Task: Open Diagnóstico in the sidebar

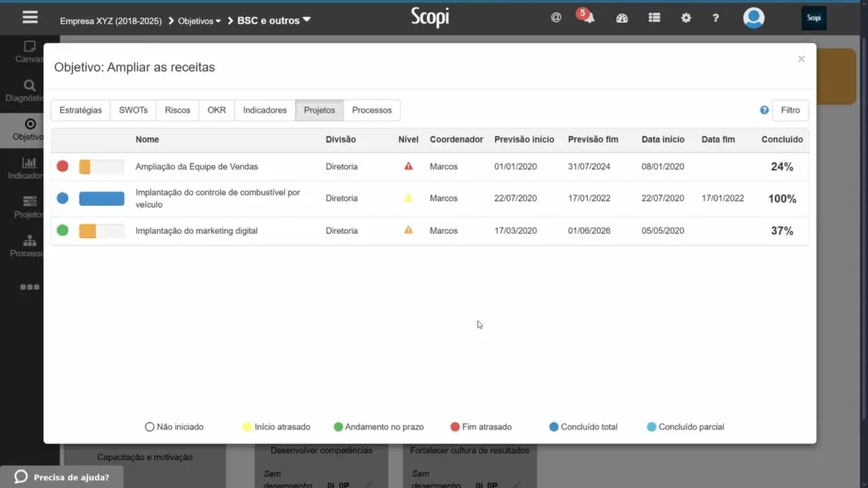Action: click(28, 91)
